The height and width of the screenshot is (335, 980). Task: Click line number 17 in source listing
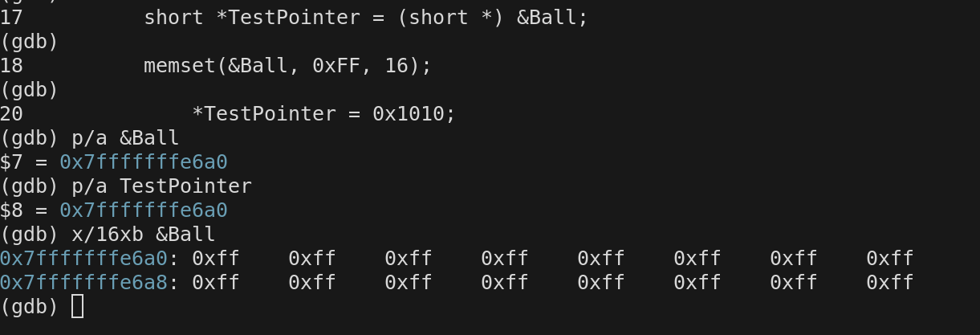[x=11, y=17]
